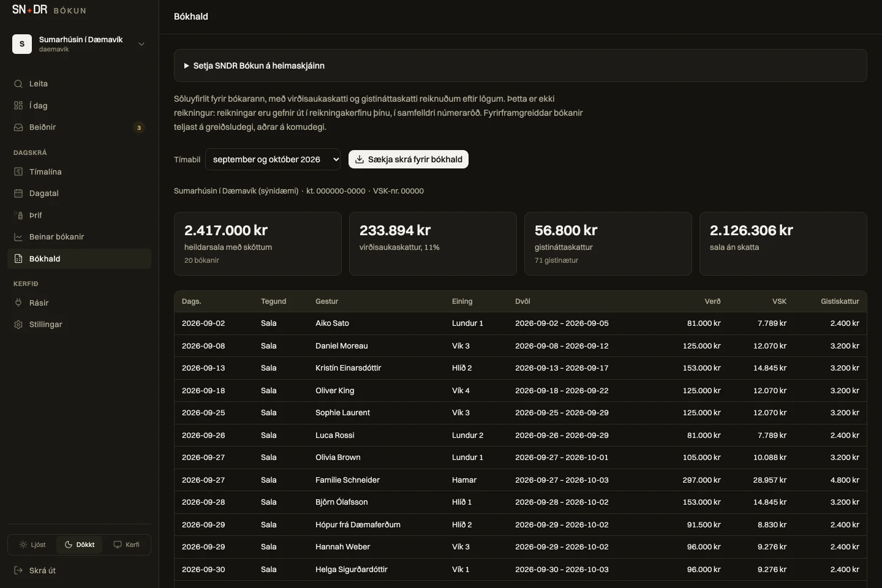The image size is (882, 588).
Task: Click the Beiðnir badge showing 3
Action: click(x=139, y=127)
